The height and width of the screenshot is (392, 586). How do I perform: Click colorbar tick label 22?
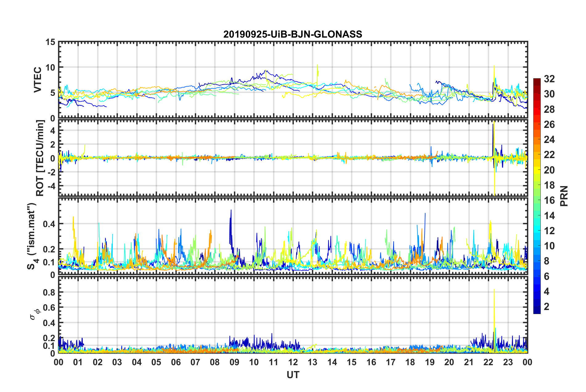549,155
